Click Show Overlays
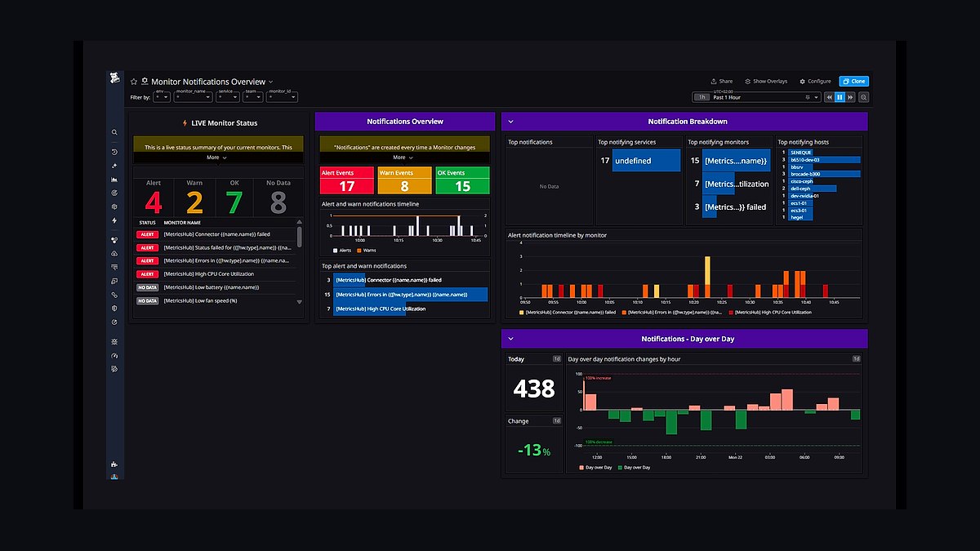980x551 pixels. (x=766, y=82)
